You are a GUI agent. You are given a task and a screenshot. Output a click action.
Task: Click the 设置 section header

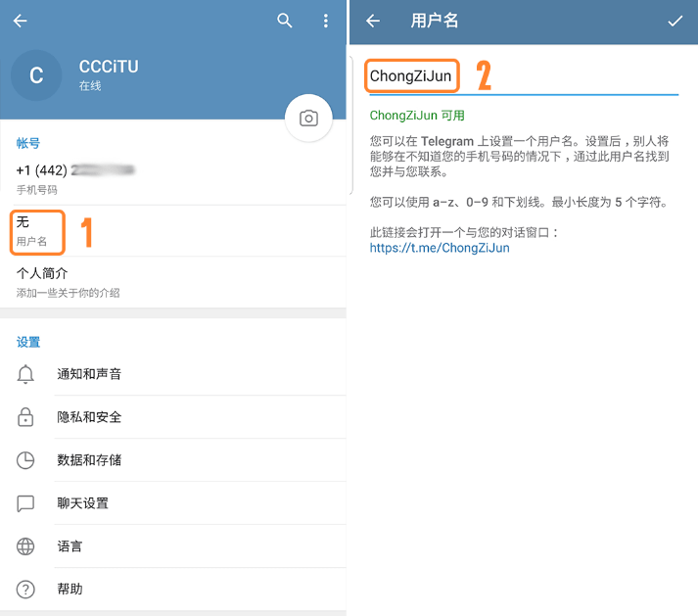(x=28, y=342)
